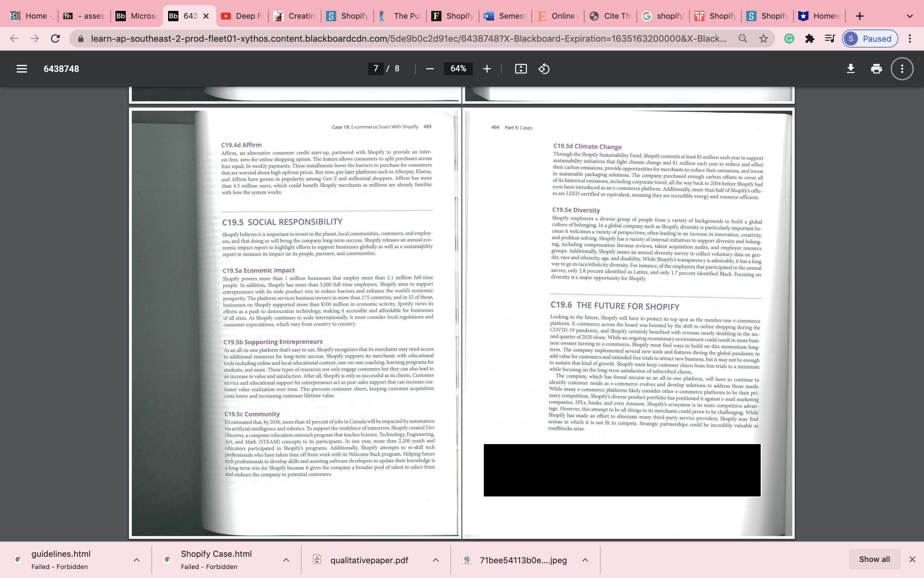The height and width of the screenshot is (578, 924).
Task: Open the Chrome three-dot menu
Action: [x=910, y=39]
